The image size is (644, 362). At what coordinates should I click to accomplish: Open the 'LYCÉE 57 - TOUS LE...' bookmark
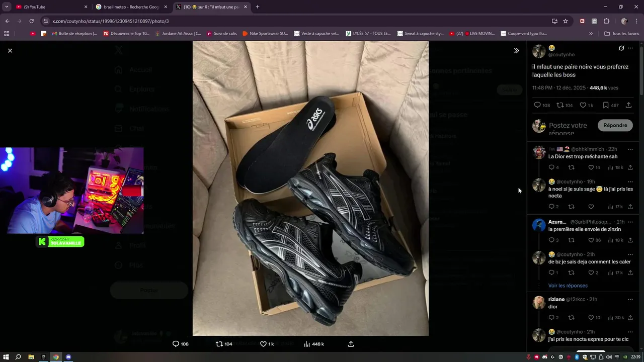[368, 34]
